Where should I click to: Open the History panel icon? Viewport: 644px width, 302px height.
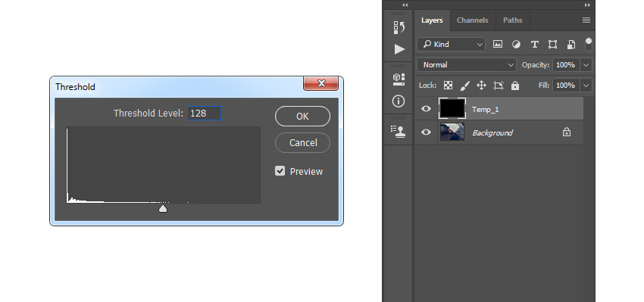[399, 27]
